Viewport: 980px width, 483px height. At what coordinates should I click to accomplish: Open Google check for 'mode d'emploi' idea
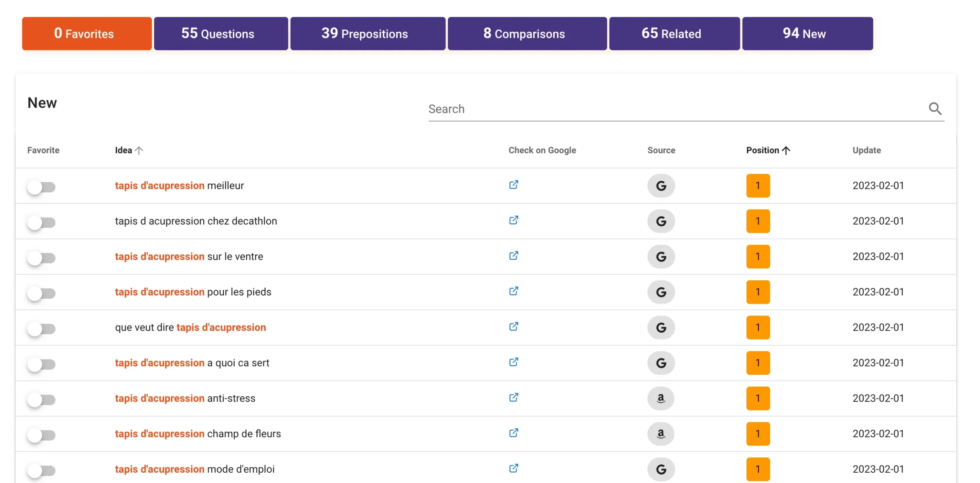point(513,468)
